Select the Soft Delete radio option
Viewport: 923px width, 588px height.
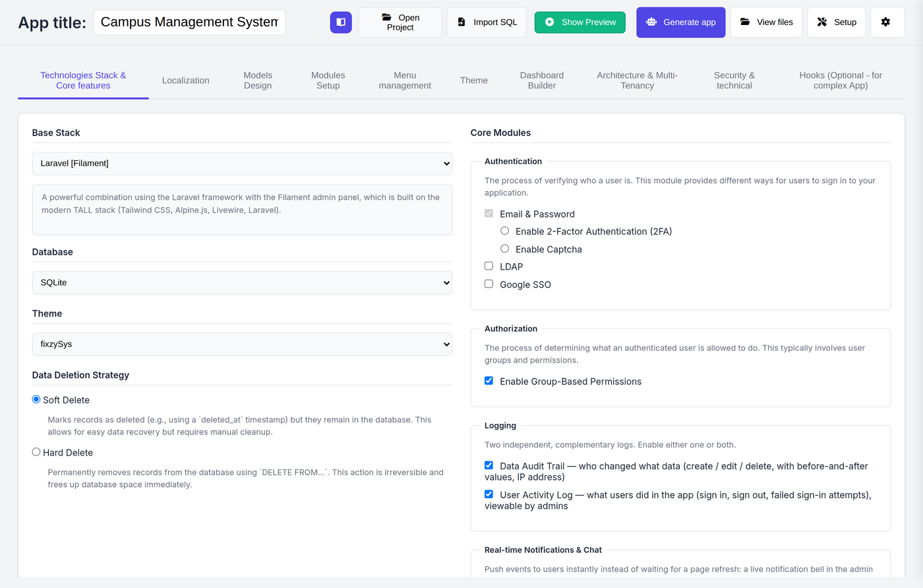click(36, 399)
